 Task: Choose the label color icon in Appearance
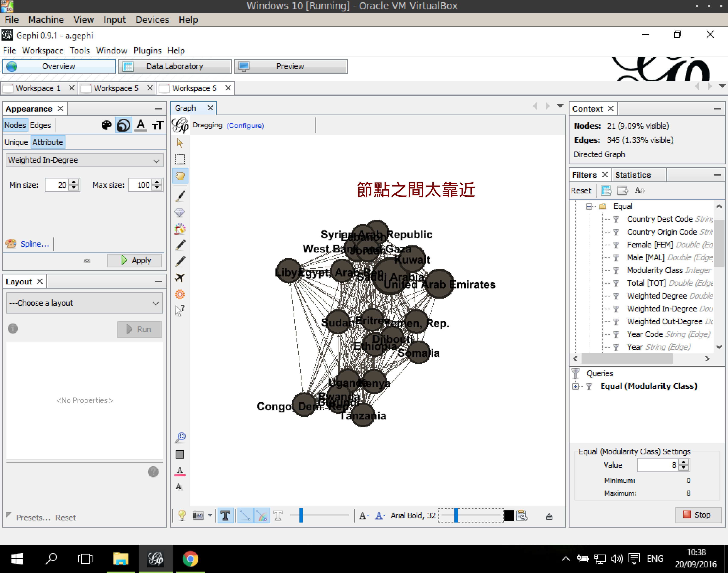pos(141,125)
